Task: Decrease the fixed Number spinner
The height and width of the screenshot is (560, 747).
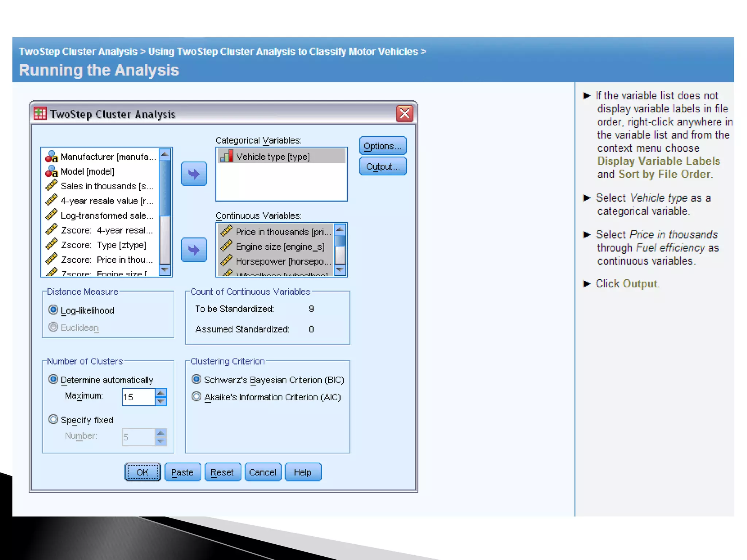Action: click(161, 442)
